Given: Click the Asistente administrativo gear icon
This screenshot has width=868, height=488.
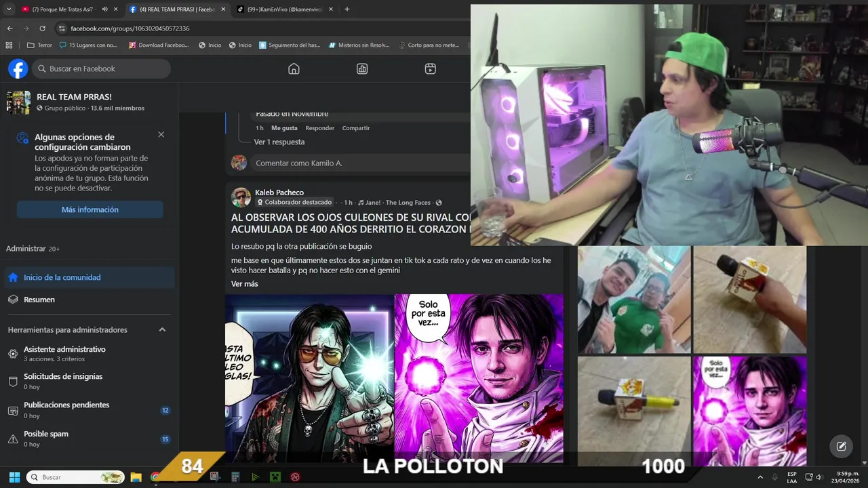Looking at the screenshot, I should (x=13, y=354).
